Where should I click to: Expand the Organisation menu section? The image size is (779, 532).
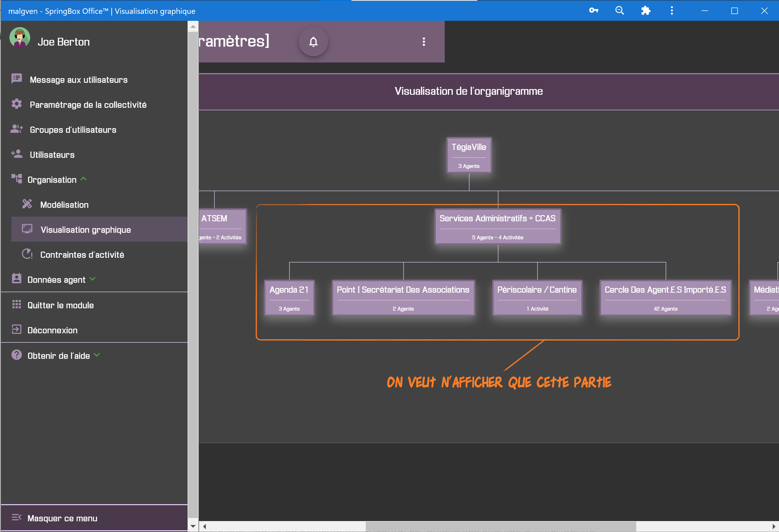(x=52, y=179)
